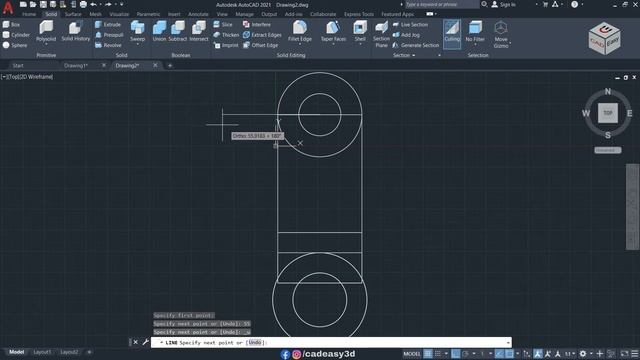Switch to the Layout1 tab
The height and width of the screenshot is (360, 640).
click(x=42, y=352)
